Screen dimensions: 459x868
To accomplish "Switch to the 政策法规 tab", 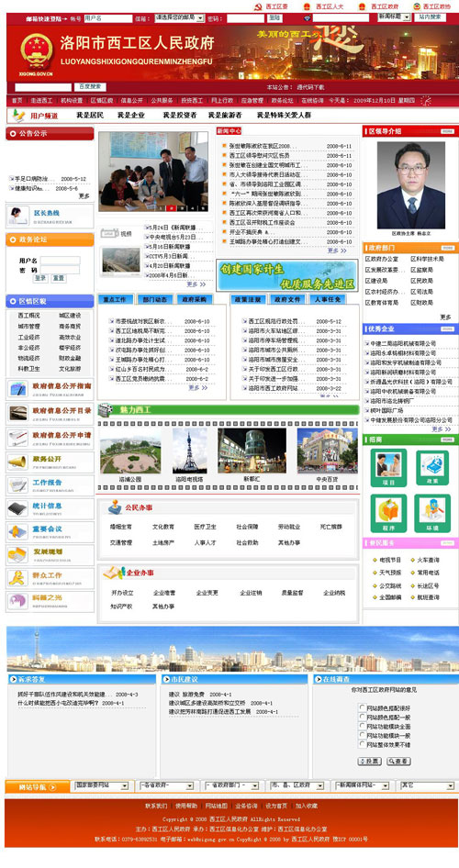I will click(248, 299).
